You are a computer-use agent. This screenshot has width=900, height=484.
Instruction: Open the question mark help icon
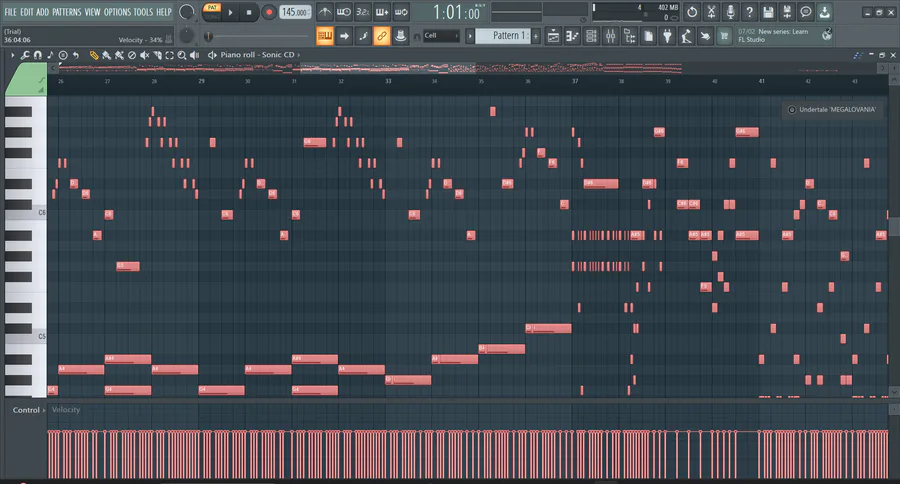[749, 11]
